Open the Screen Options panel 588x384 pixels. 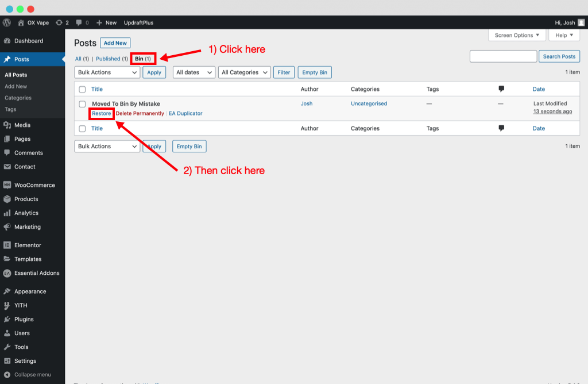tap(516, 34)
